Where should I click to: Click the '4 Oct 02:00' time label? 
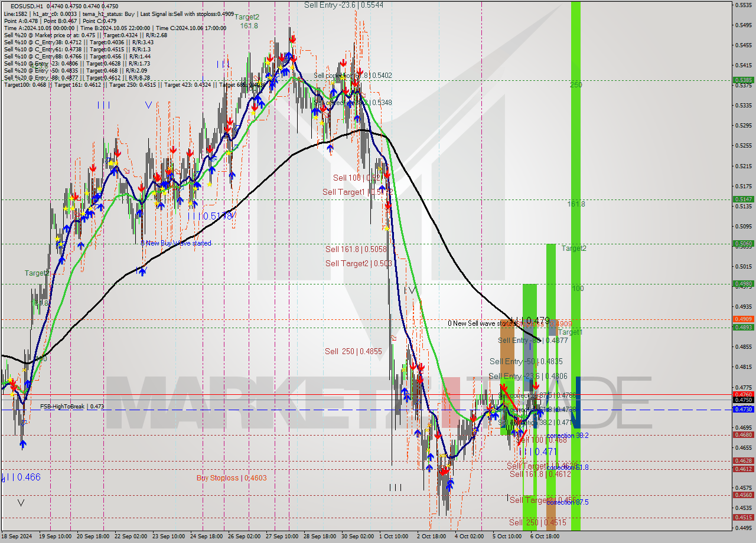[469, 537]
